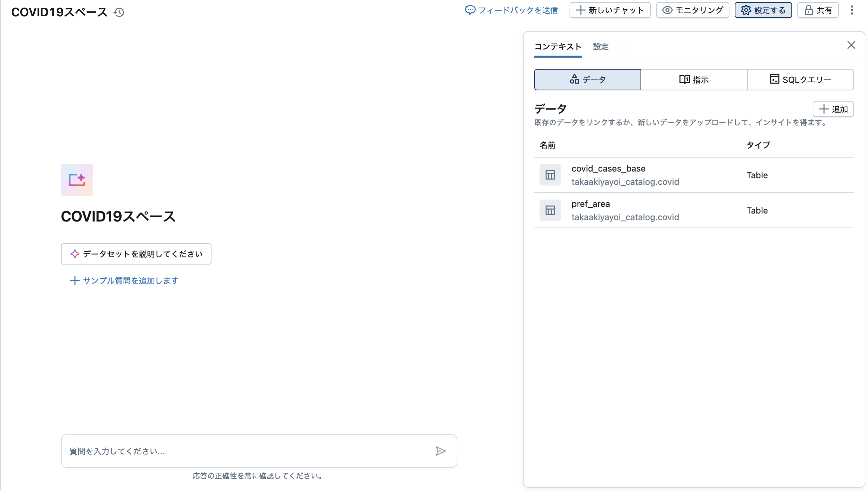Select the データ segment
Image resolution: width=868 pixels, height=491 pixels.
587,80
